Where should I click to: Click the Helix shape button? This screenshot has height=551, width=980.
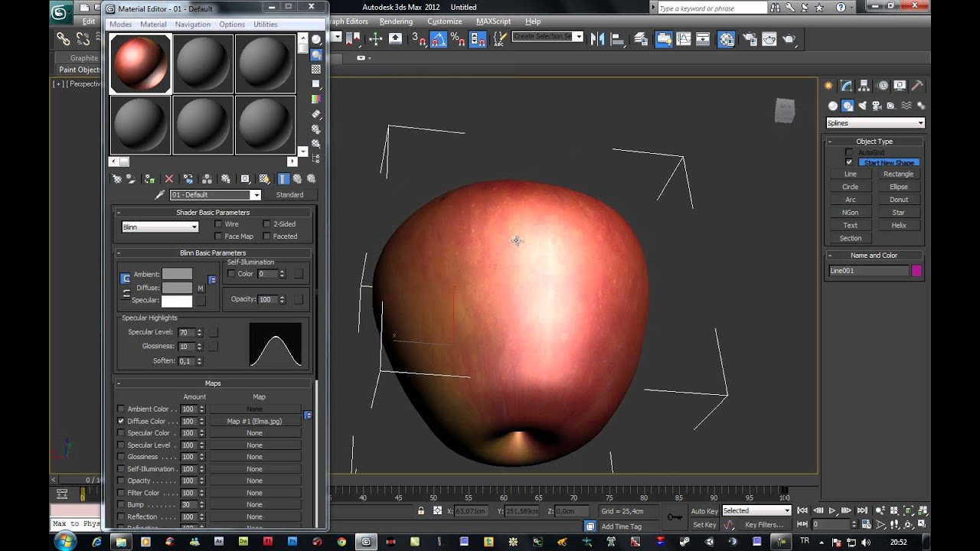pos(898,226)
